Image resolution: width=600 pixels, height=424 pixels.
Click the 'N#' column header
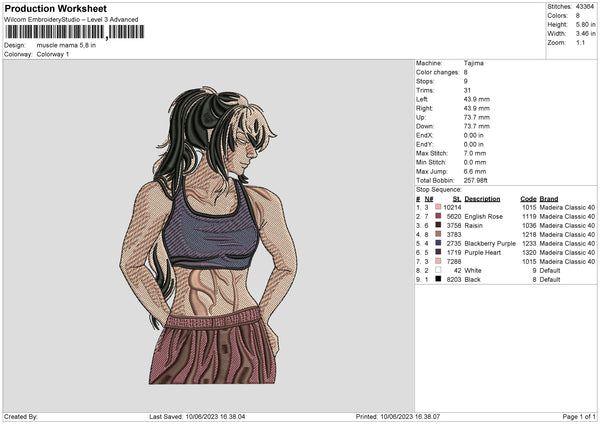click(x=429, y=199)
